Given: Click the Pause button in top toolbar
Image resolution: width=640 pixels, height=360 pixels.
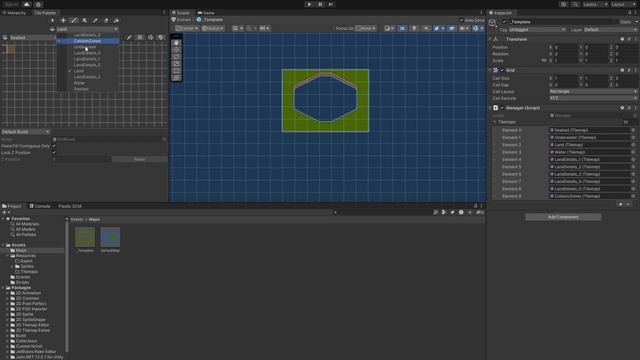Looking at the screenshot, I should point(320,4).
